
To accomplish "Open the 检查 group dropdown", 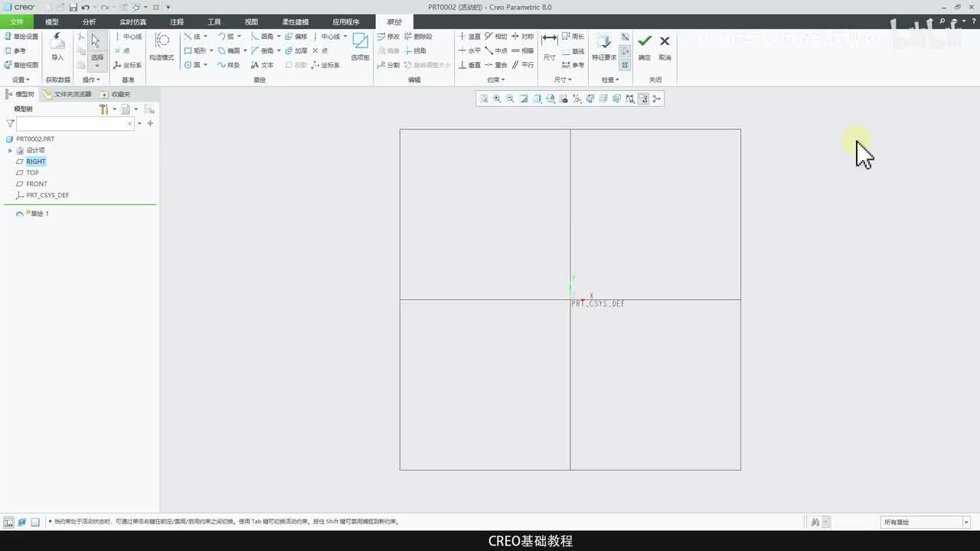I will point(610,80).
